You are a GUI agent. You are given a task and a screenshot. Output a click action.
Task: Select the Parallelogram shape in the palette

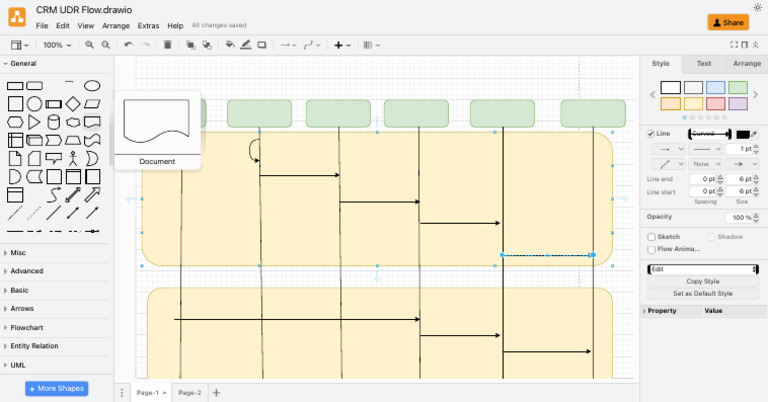[92, 104]
